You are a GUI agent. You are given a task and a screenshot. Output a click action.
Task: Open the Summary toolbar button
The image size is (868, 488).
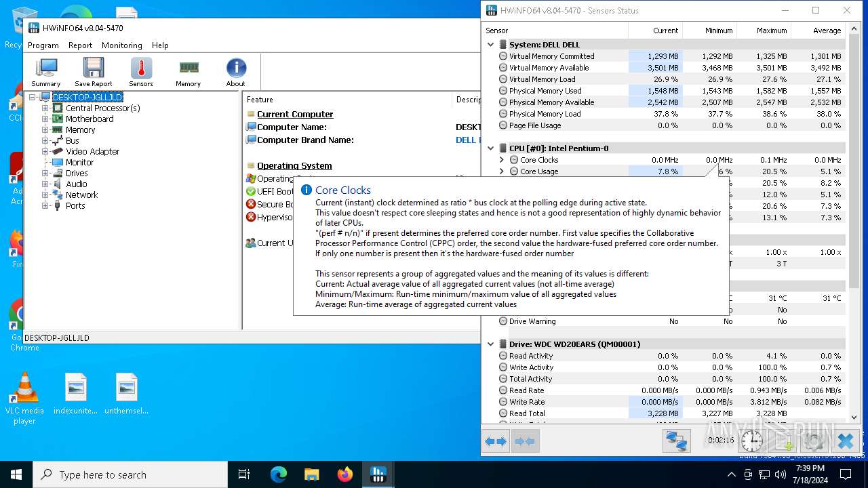pyautogui.click(x=46, y=72)
